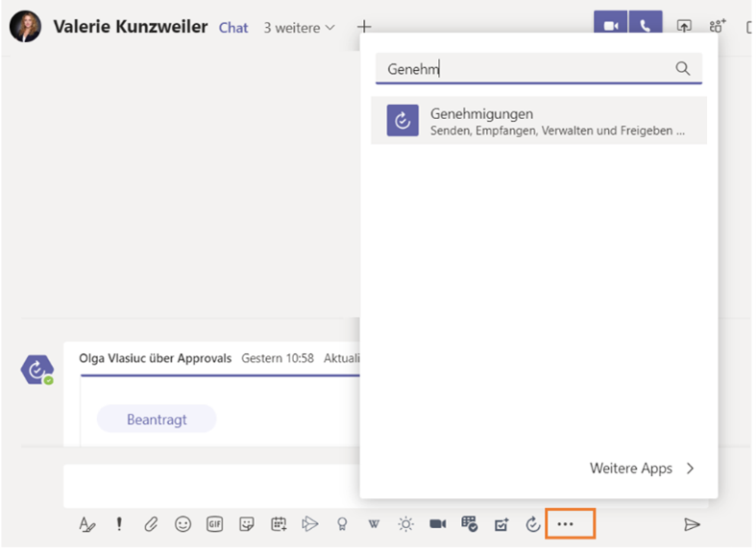The image size is (756, 553).
Task: Click the app search field containing Genehm
Action: point(539,68)
